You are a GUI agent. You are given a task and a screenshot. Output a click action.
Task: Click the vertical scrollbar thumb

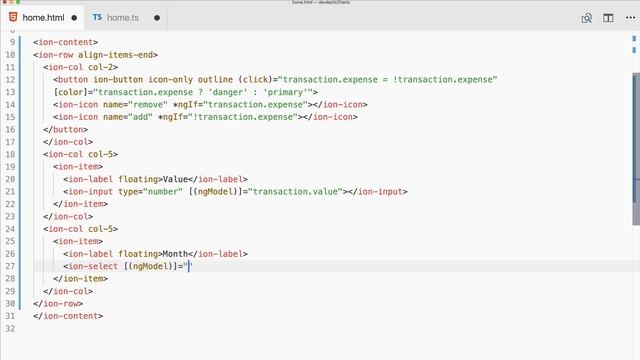point(636,149)
